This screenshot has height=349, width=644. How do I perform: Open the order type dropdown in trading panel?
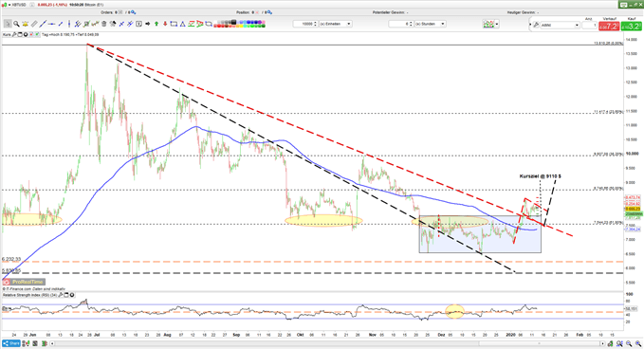[x=560, y=25]
